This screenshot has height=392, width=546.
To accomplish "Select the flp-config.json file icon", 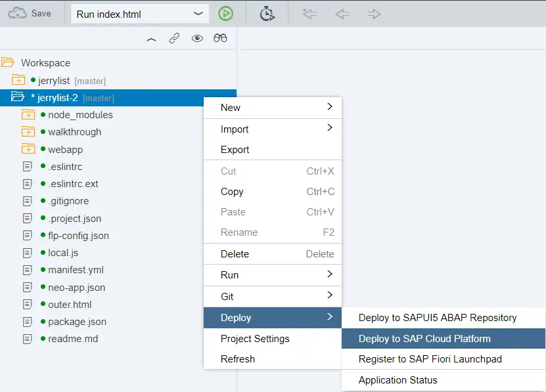I will [x=27, y=235].
